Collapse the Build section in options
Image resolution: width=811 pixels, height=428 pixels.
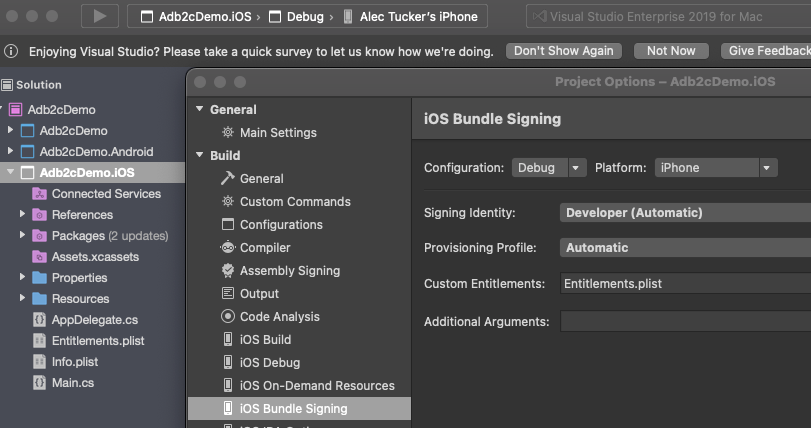pos(199,155)
